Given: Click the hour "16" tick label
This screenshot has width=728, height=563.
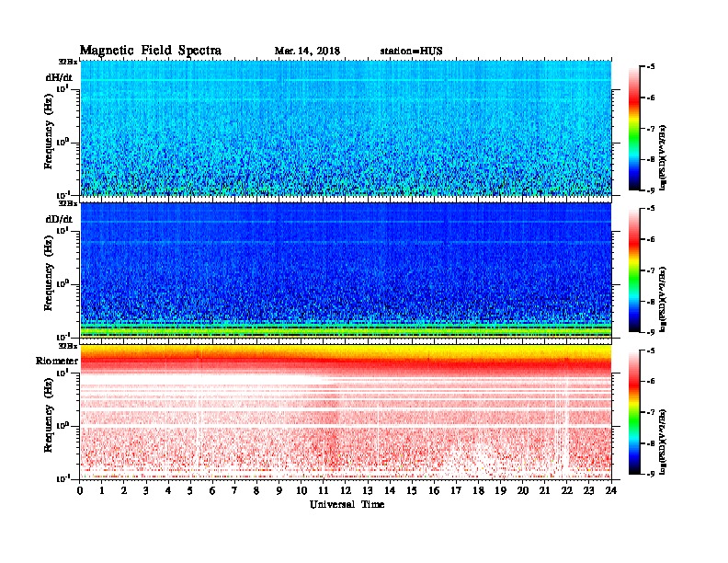Looking at the screenshot, I should 434,491.
